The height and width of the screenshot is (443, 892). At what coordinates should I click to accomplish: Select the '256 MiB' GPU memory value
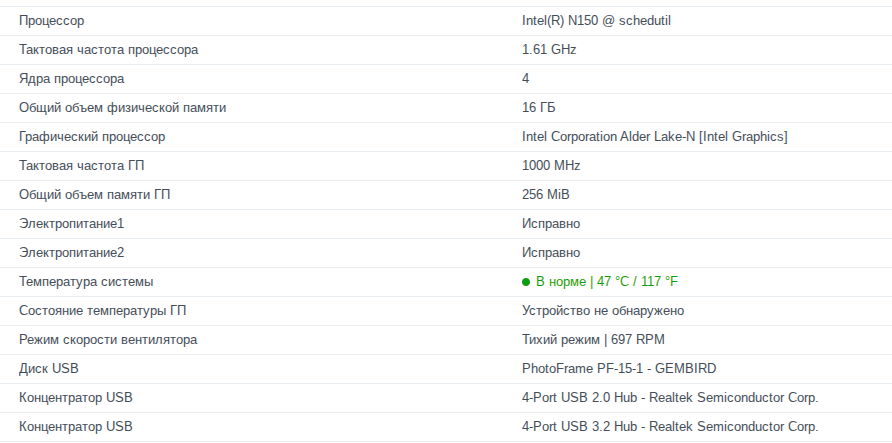pyautogui.click(x=546, y=194)
